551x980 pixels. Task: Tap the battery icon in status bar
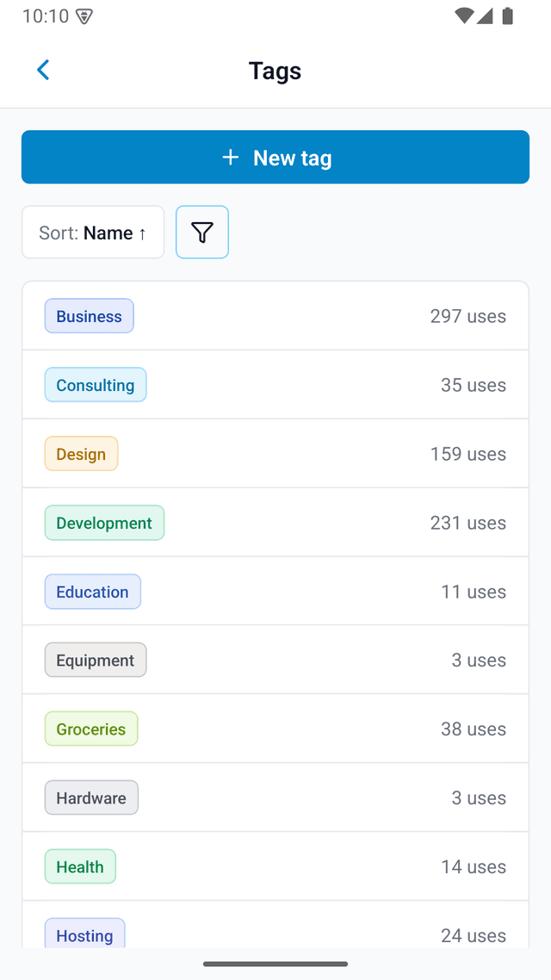[x=508, y=16]
